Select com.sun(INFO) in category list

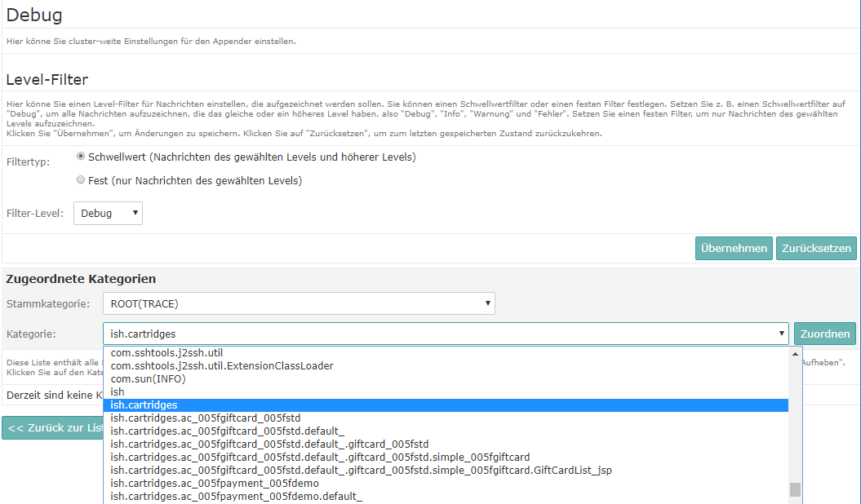click(148, 379)
